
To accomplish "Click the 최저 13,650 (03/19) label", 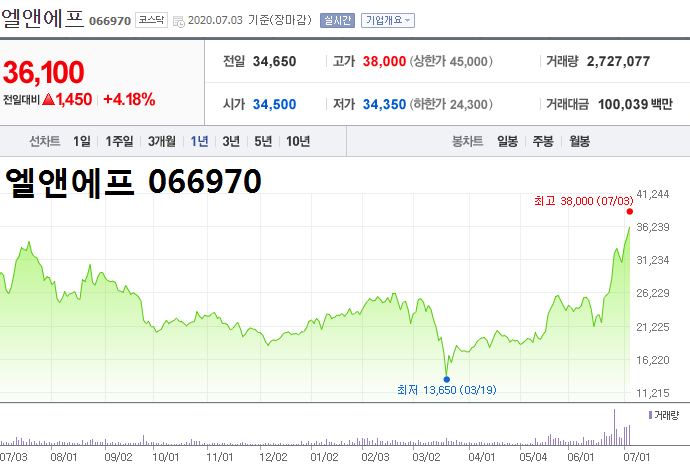I will pos(447,390).
